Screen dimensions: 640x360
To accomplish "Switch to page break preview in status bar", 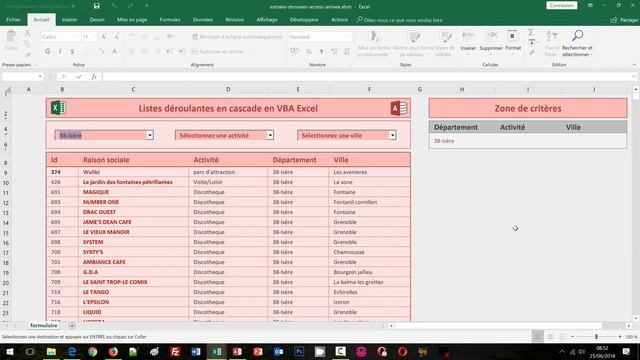I will click(x=563, y=337).
